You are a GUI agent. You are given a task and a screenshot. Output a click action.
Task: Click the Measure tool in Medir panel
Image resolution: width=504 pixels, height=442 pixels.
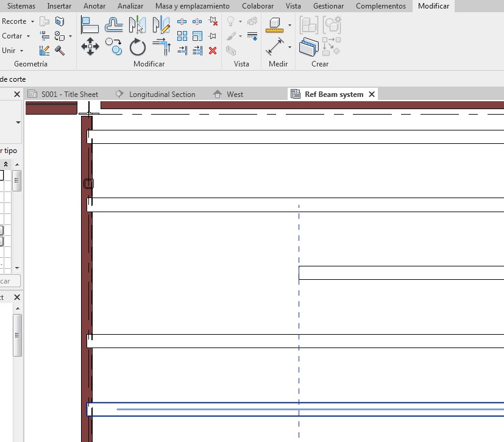click(275, 47)
